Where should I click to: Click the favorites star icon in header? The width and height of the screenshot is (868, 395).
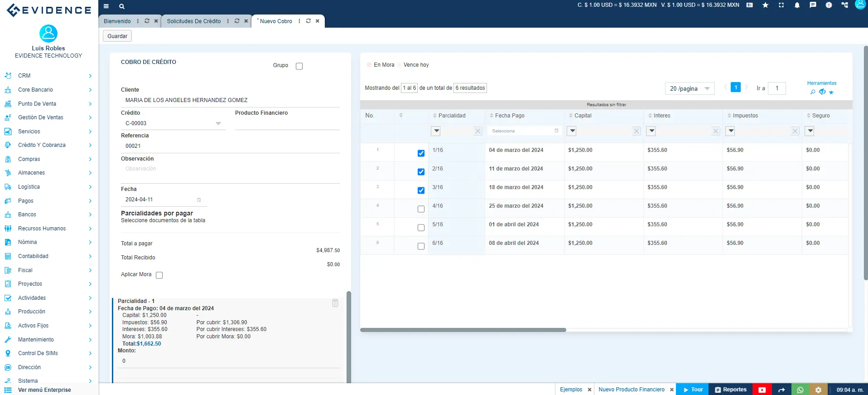click(765, 5)
